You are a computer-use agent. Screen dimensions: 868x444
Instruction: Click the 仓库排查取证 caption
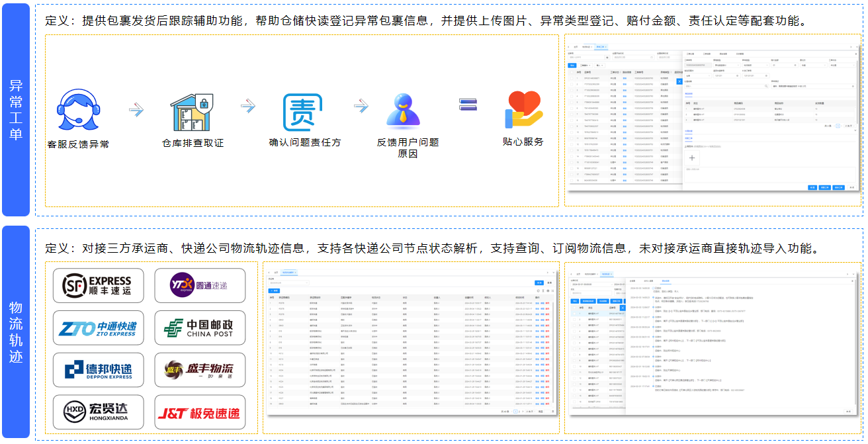[193, 143]
